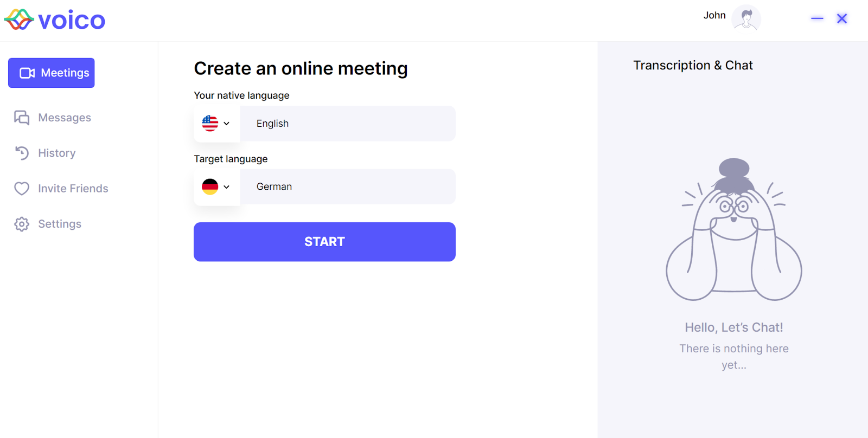Click the heart icon for Invite Friends
Screen dimensions: 868x438
click(x=22, y=189)
